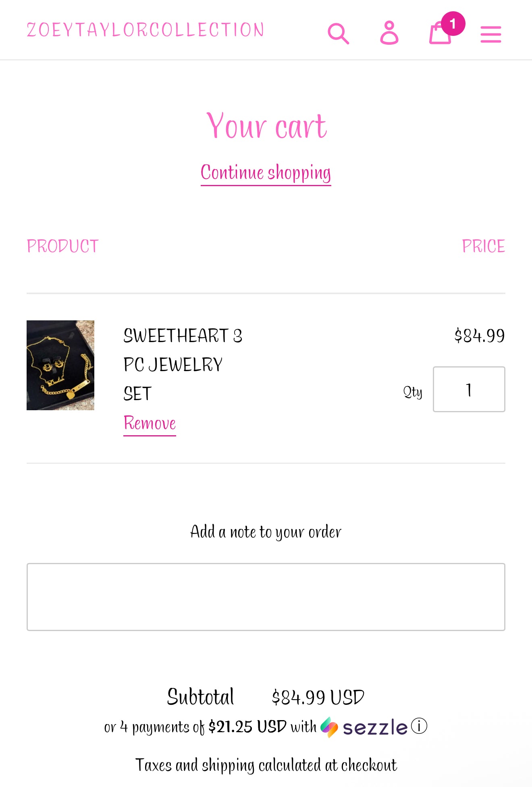Remove the Sweetheart jewelry set
Image resolution: width=532 pixels, height=787 pixels.
[150, 424]
